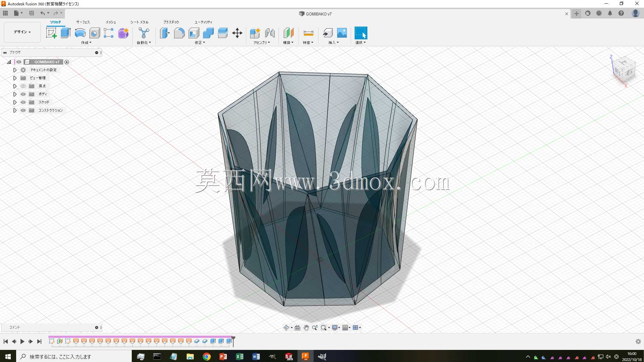Select the Move/Copy tool
Screen dimensions: 644x362
tap(237, 33)
